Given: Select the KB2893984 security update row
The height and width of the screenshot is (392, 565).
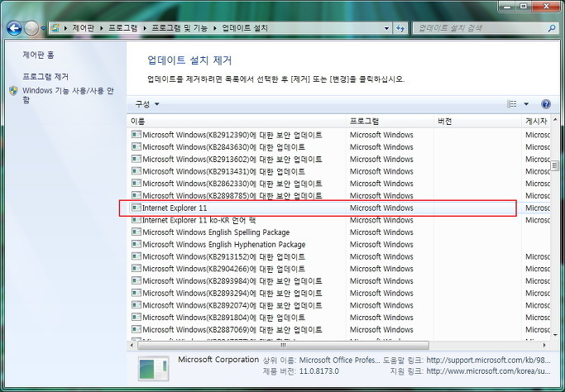Looking at the screenshot, I should (x=338, y=281).
